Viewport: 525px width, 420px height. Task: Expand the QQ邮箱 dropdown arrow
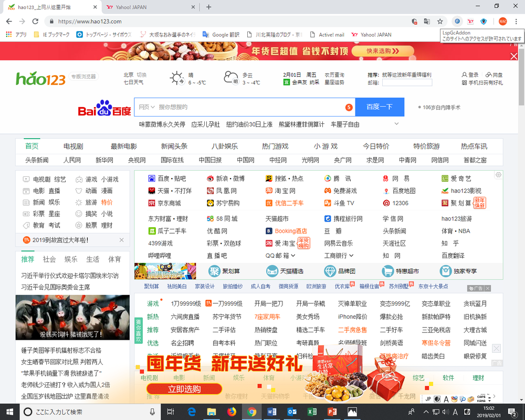293,256
